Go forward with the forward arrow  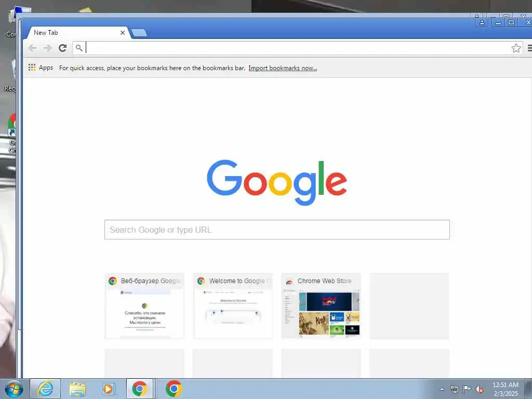(x=47, y=48)
